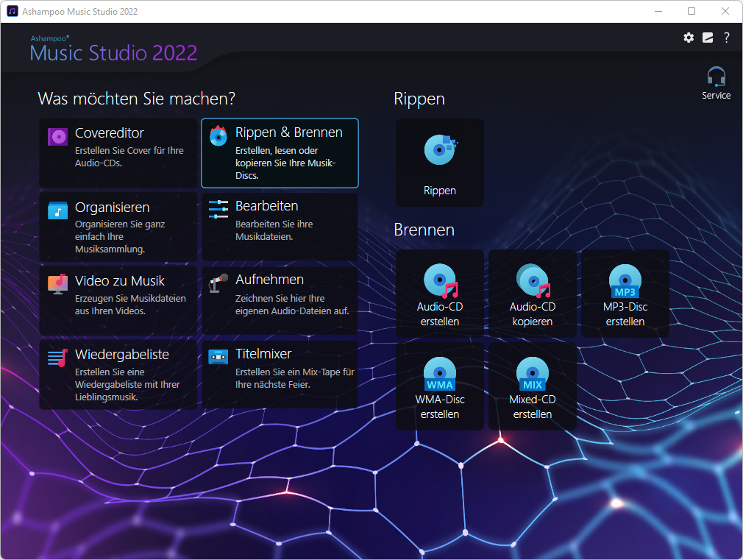Click 'WMA-Disc erstellen' label
Image resolution: width=743 pixels, height=560 pixels.
coord(440,407)
